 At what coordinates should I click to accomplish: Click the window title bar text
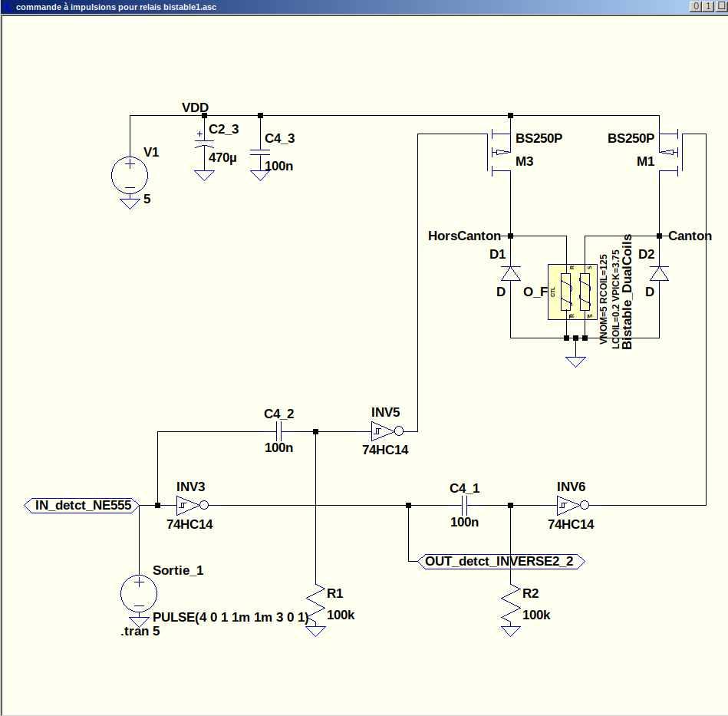click(116, 7)
